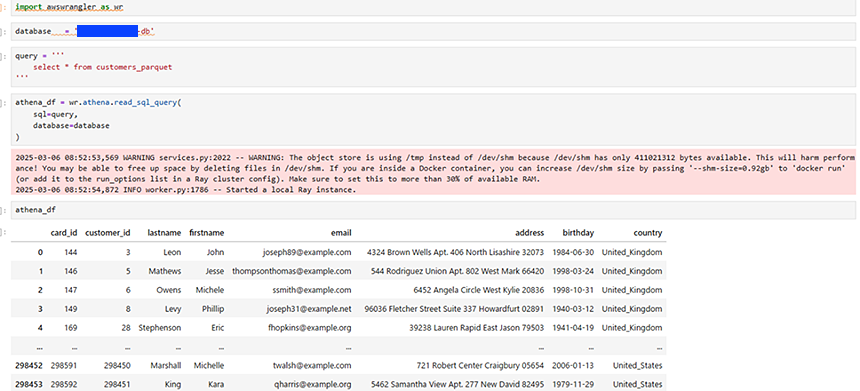Click the customer_id column header

[x=108, y=233]
